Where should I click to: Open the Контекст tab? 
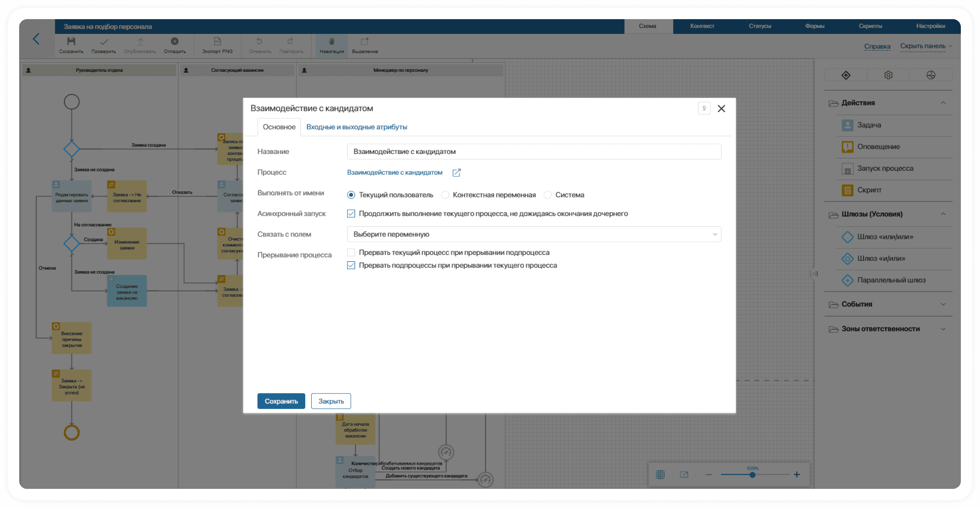pos(702,26)
